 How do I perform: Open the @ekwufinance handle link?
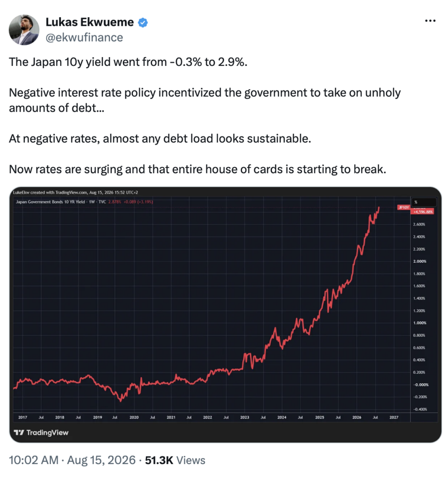[84, 37]
